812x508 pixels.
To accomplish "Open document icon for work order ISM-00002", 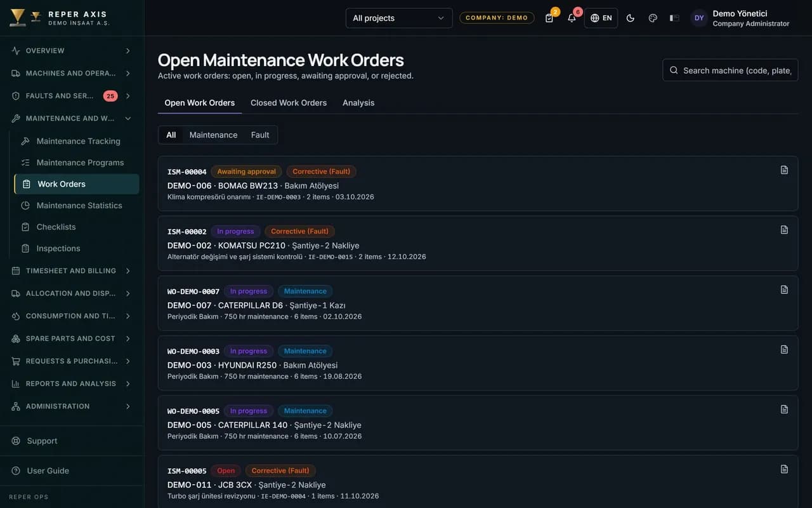I will [784, 229].
